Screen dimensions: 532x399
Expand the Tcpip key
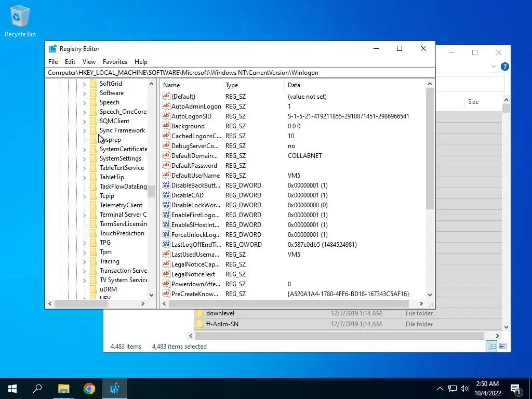click(85, 196)
